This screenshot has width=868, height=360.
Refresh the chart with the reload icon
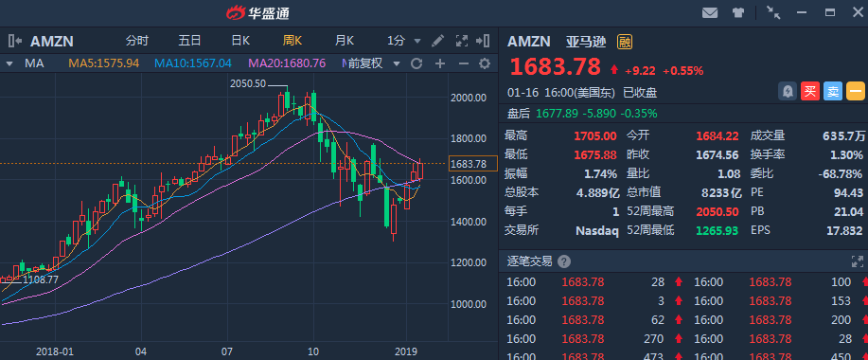click(416, 63)
